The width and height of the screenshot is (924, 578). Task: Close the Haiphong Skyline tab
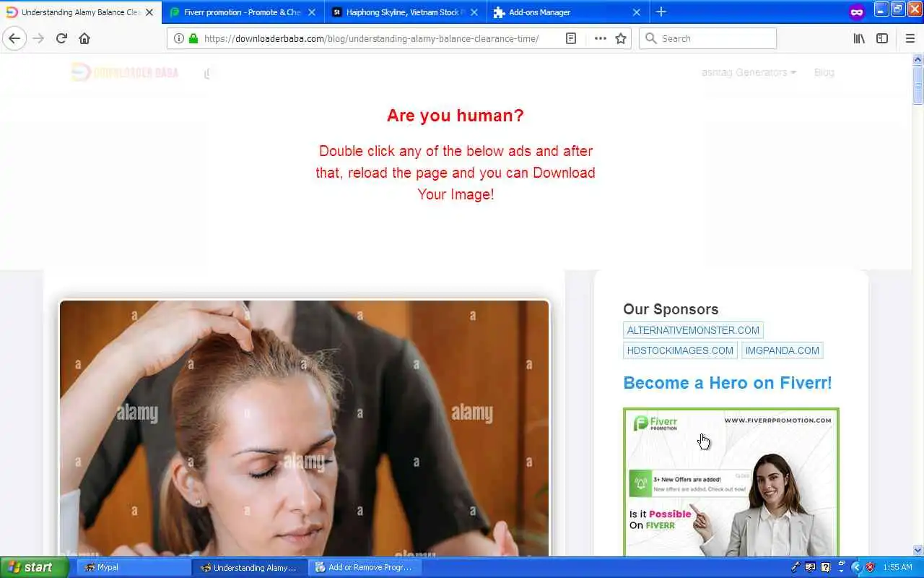click(474, 12)
